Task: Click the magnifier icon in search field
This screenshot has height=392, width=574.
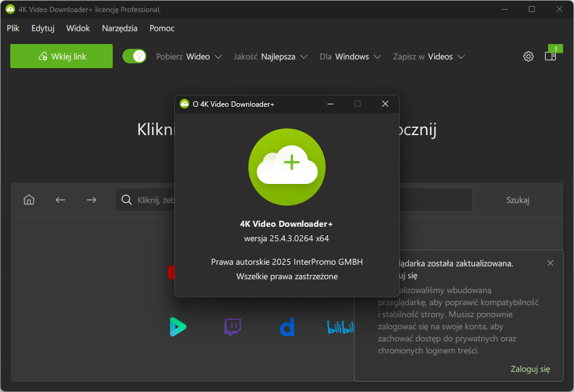Action: pyautogui.click(x=127, y=200)
